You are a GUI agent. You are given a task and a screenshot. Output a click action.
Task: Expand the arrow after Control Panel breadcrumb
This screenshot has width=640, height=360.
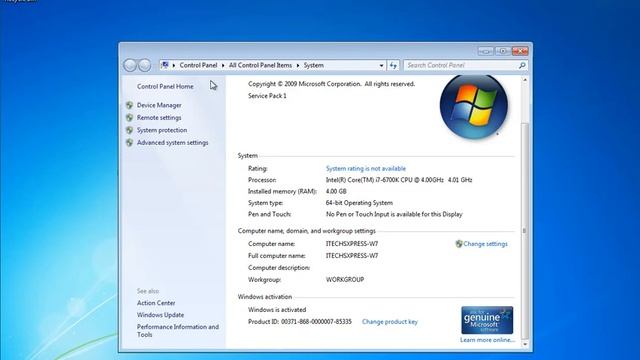point(223,65)
